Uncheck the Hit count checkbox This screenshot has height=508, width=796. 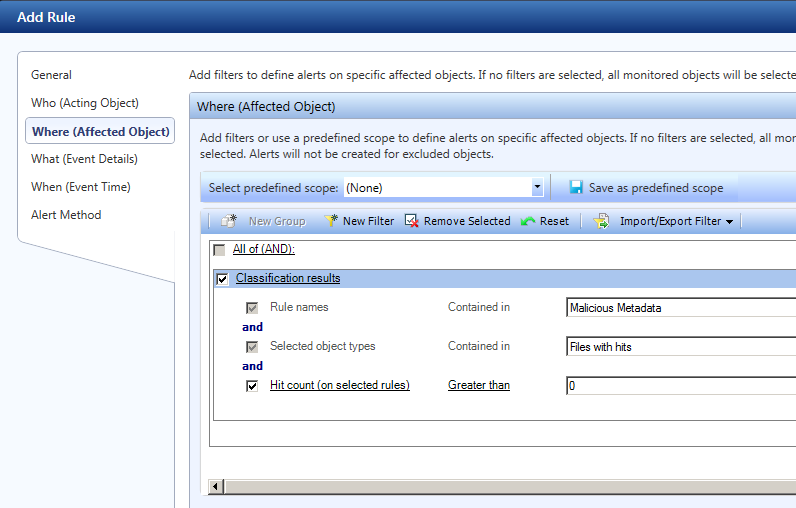coord(252,385)
